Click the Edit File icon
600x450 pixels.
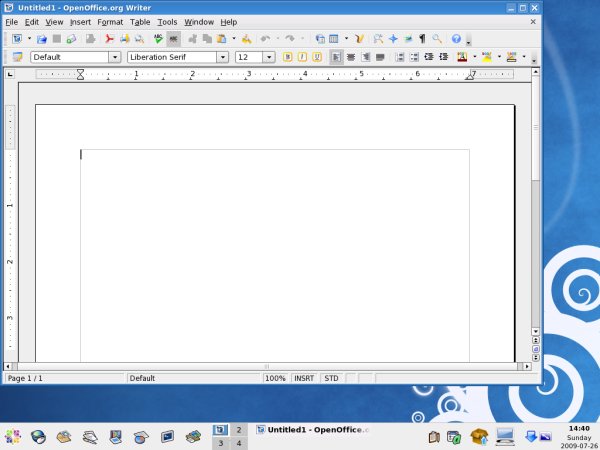91,39
